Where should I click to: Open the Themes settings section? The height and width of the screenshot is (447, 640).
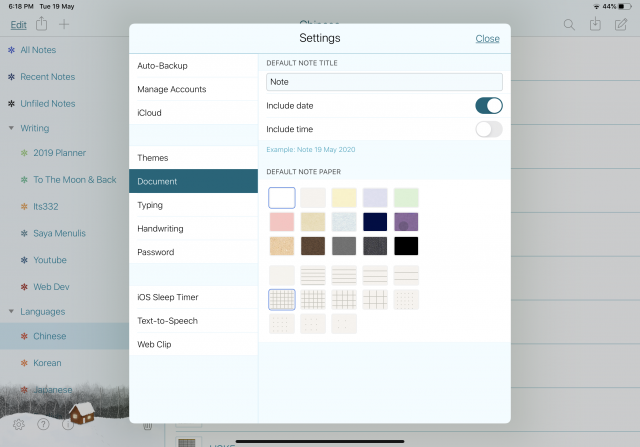(194, 158)
